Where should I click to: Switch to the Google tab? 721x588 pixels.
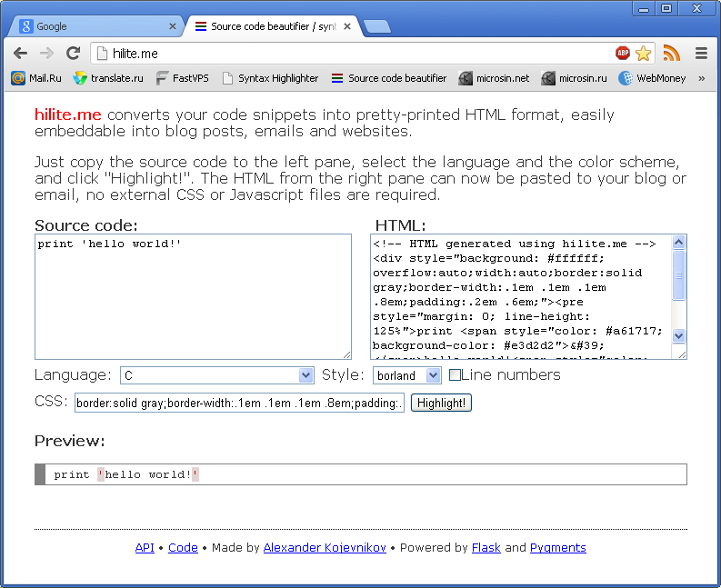[95, 26]
